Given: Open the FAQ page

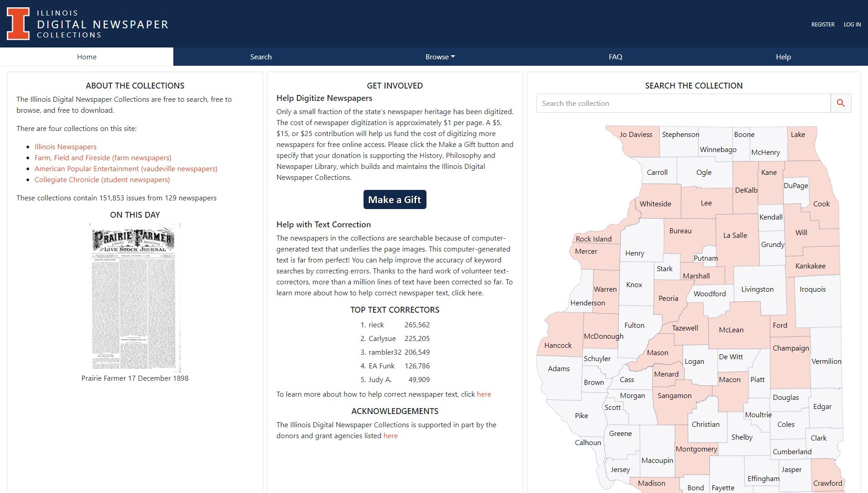Looking at the screenshot, I should [615, 57].
